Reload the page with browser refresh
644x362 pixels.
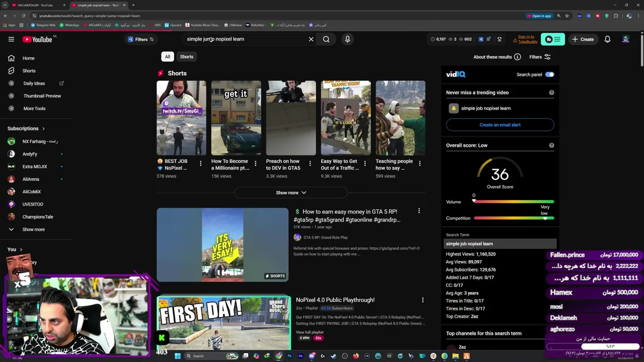[x=23, y=16]
